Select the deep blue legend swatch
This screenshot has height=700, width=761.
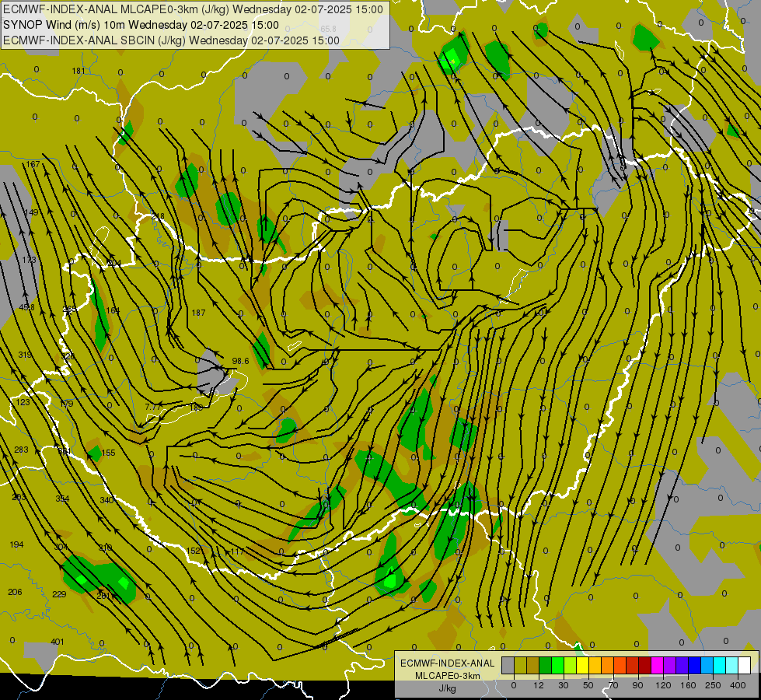point(695,665)
